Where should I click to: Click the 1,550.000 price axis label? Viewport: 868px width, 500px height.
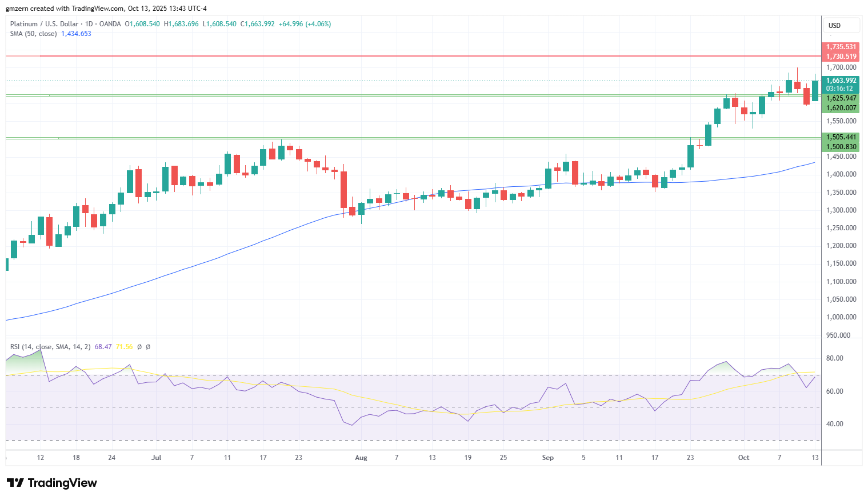841,121
